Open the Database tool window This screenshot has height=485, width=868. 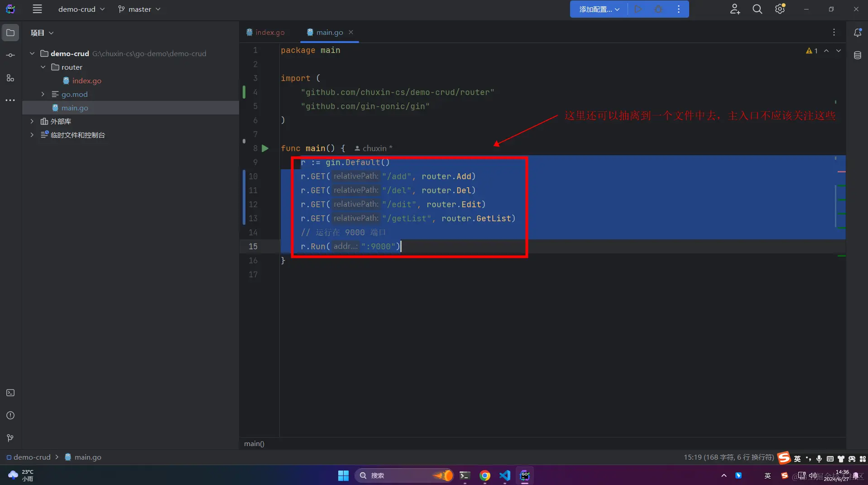[x=858, y=55]
